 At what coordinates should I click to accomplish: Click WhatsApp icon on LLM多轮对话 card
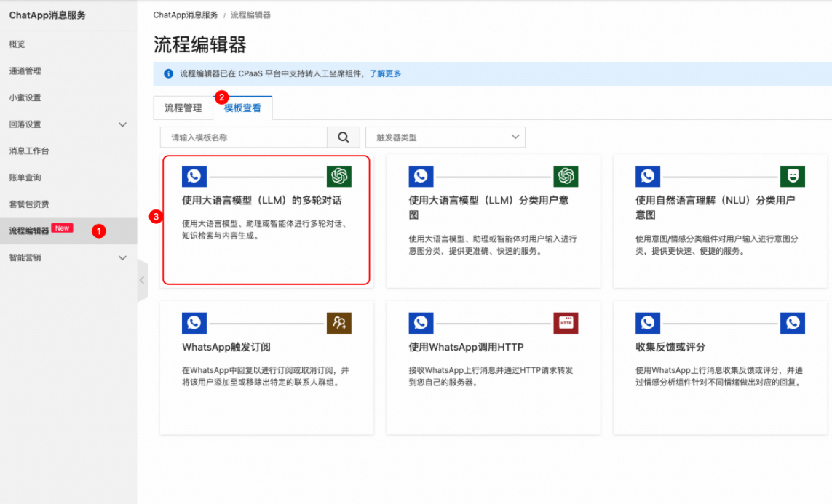click(194, 176)
